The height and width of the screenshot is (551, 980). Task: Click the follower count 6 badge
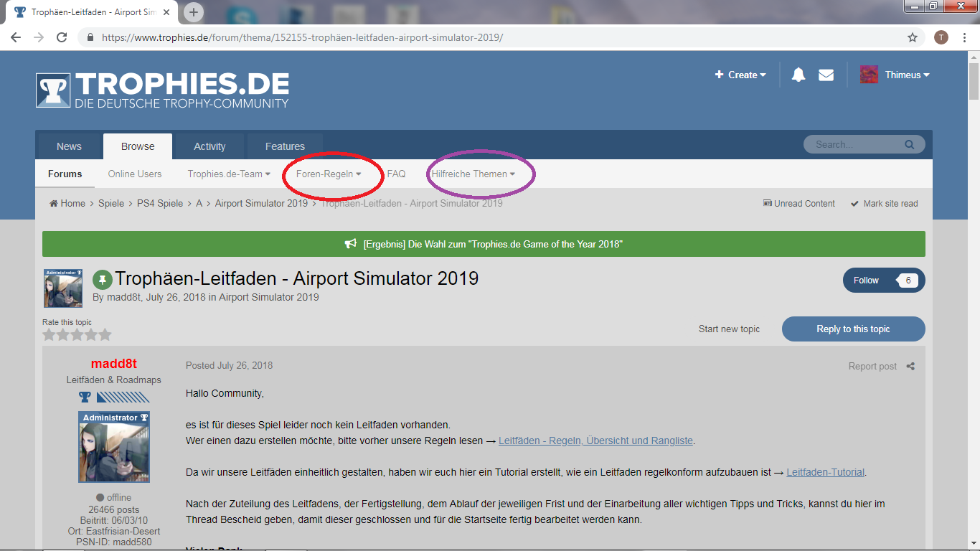coord(908,281)
